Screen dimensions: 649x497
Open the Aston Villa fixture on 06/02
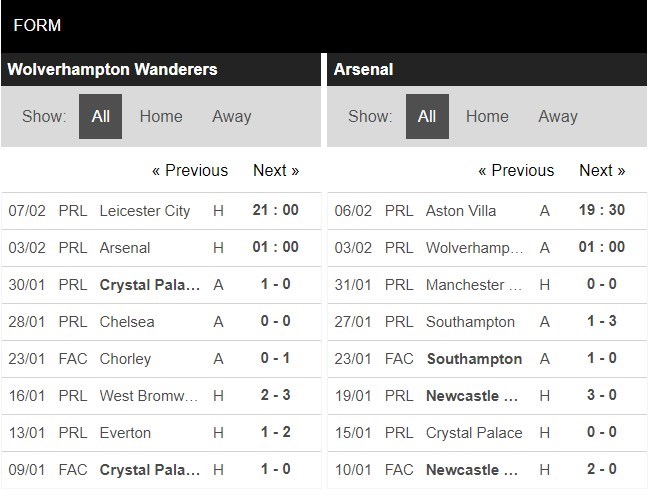tap(461, 210)
